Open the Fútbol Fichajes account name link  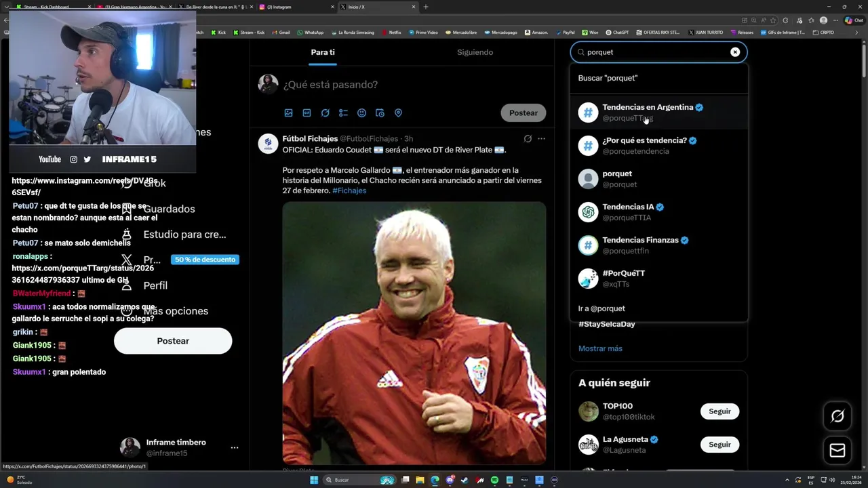point(310,139)
